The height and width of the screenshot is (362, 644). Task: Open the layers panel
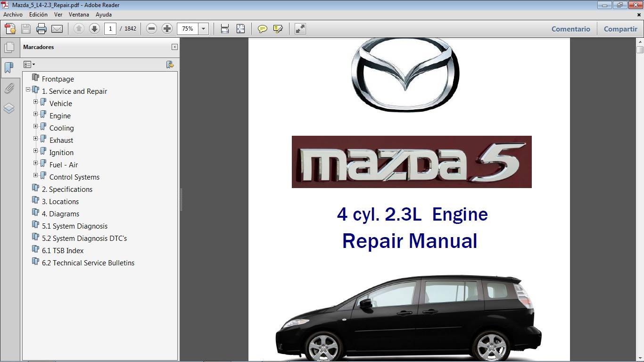[x=9, y=108]
